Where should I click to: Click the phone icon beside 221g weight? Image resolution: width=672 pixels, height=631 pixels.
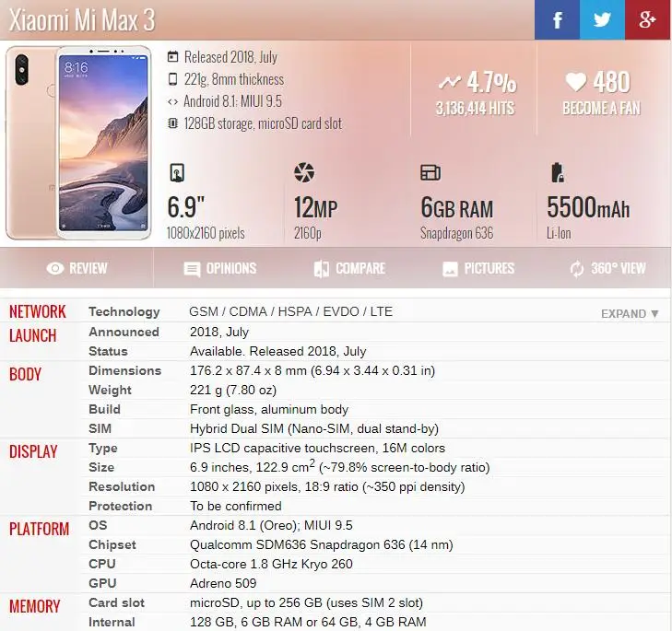click(x=172, y=79)
